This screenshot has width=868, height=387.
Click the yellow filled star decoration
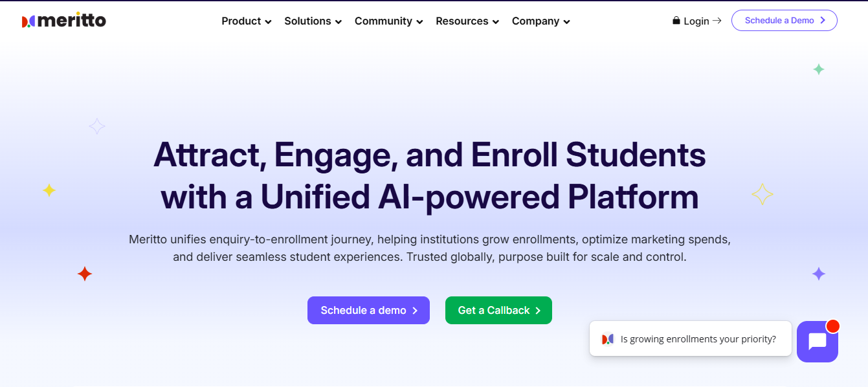(49, 190)
